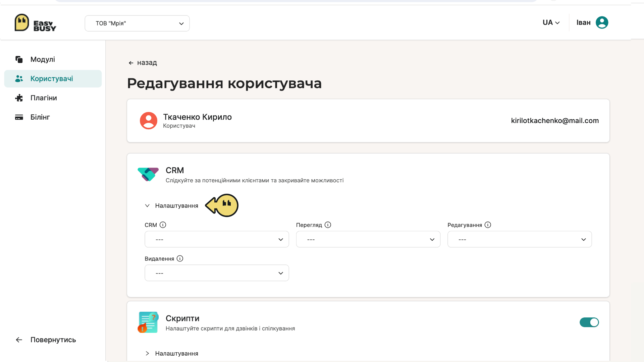
Task: Click the Редагування користувача heading
Action: coord(224,83)
